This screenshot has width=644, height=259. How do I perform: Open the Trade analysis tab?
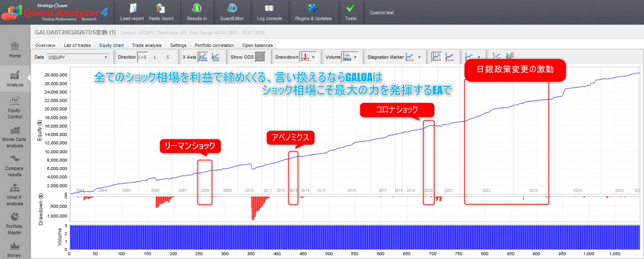click(x=147, y=45)
